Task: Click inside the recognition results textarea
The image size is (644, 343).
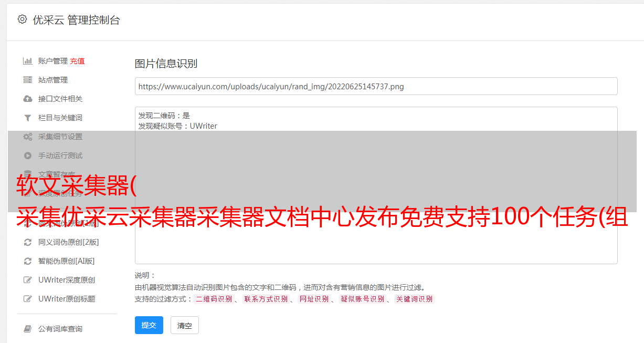Action: (x=376, y=185)
